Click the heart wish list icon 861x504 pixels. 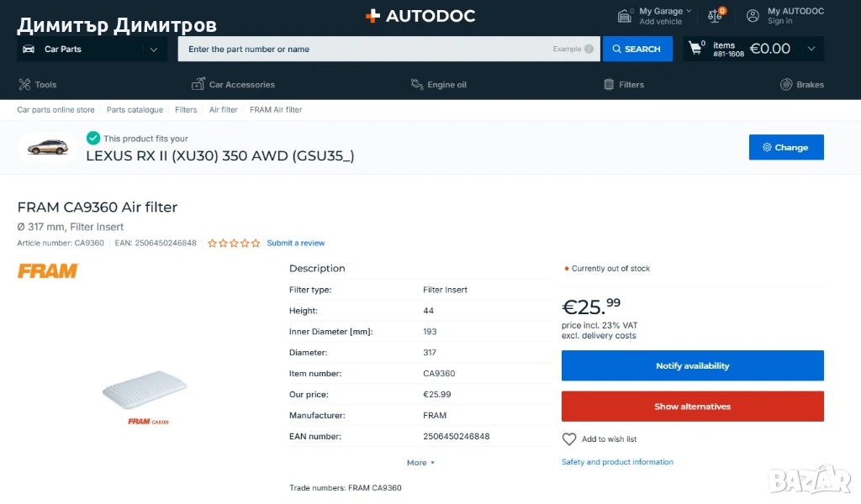[569, 439]
